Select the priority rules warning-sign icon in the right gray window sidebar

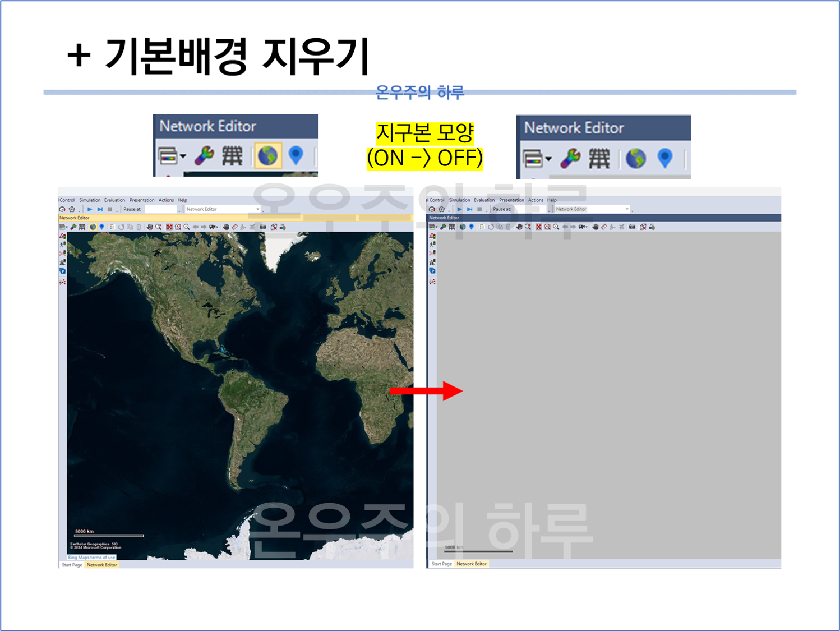(432, 236)
